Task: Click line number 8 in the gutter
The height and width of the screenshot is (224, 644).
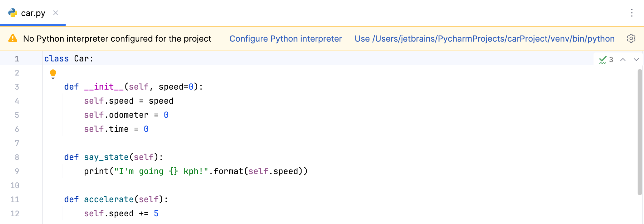Action: point(17,157)
